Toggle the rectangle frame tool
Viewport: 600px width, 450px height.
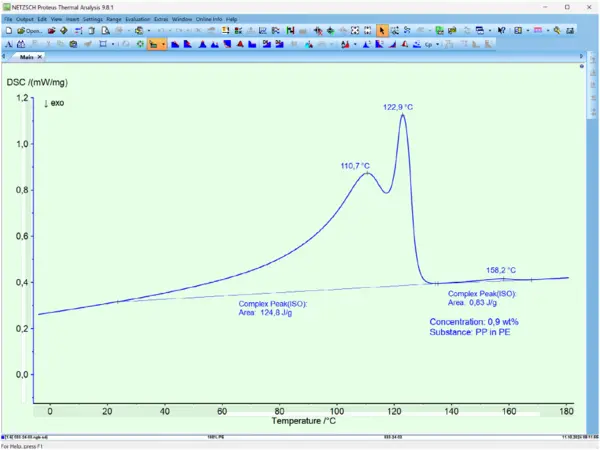[103, 44]
